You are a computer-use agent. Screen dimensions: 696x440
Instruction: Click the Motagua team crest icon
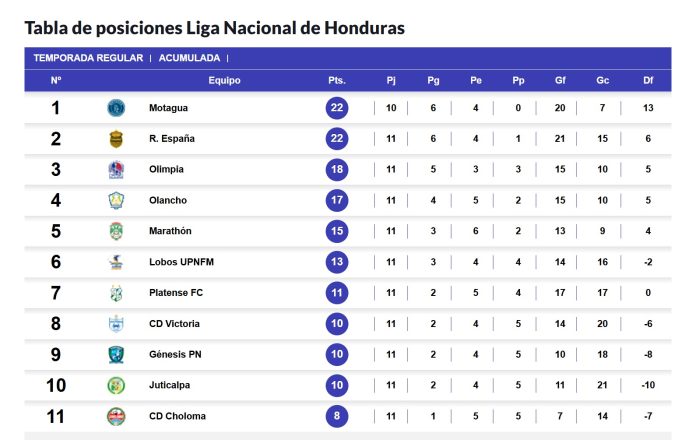pyautogui.click(x=116, y=108)
